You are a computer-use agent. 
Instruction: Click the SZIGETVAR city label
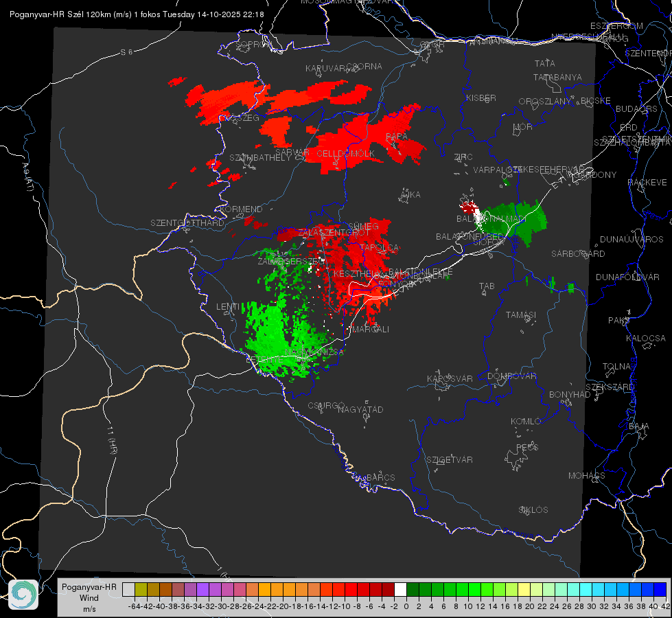point(450,460)
